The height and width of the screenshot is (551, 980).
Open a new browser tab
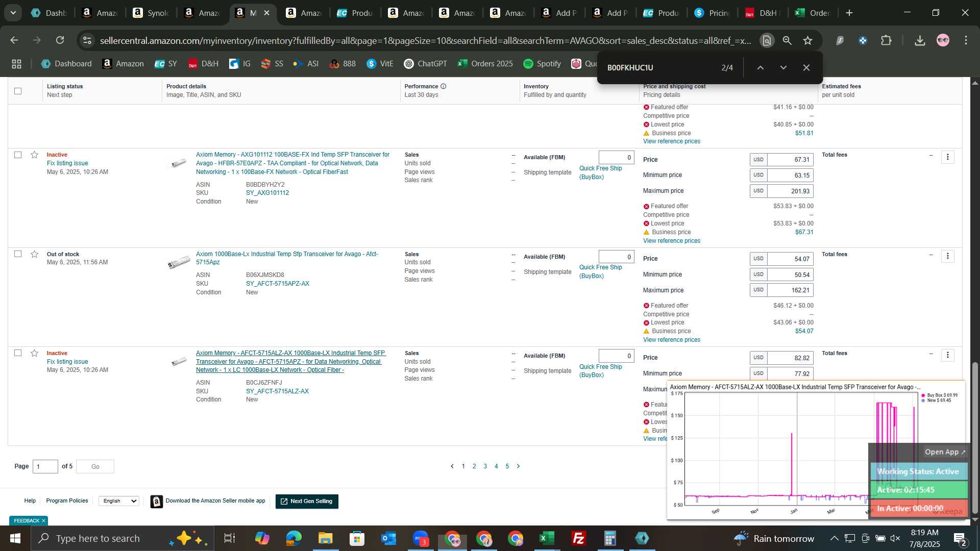pyautogui.click(x=849, y=13)
